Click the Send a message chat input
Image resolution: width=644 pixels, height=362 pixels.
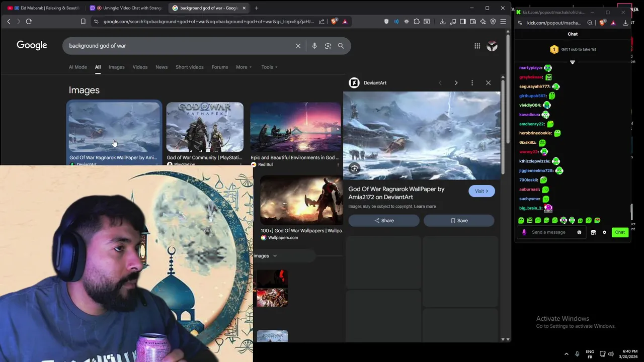[550, 232]
